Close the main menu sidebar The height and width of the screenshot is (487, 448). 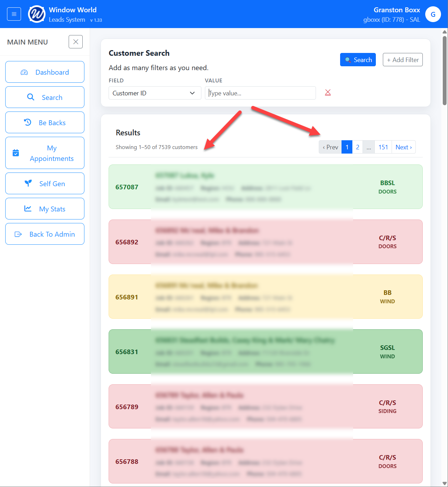coord(76,42)
